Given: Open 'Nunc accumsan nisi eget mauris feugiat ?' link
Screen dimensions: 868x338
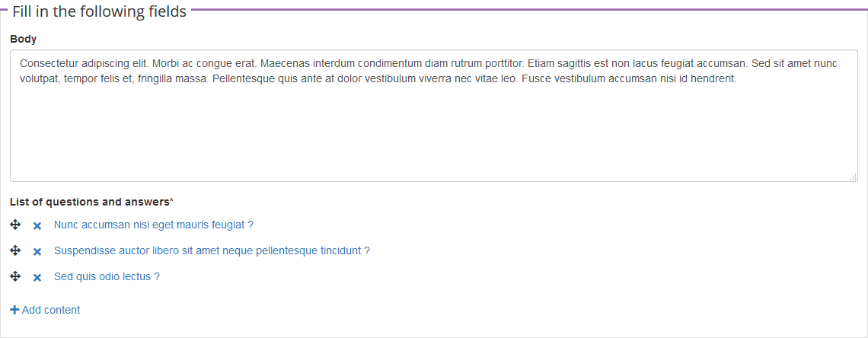Looking at the screenshot, I should point(153,225).
